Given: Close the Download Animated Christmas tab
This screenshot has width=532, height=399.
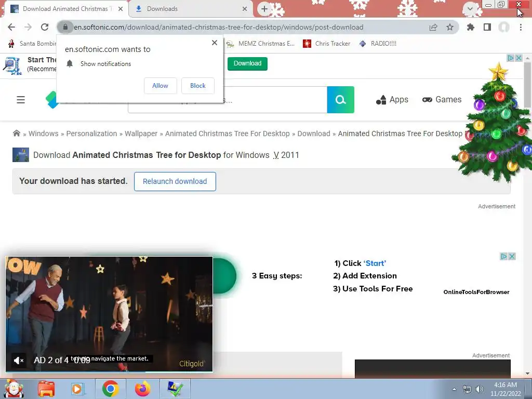Looking at the screenshot, I should click(121, 9).
